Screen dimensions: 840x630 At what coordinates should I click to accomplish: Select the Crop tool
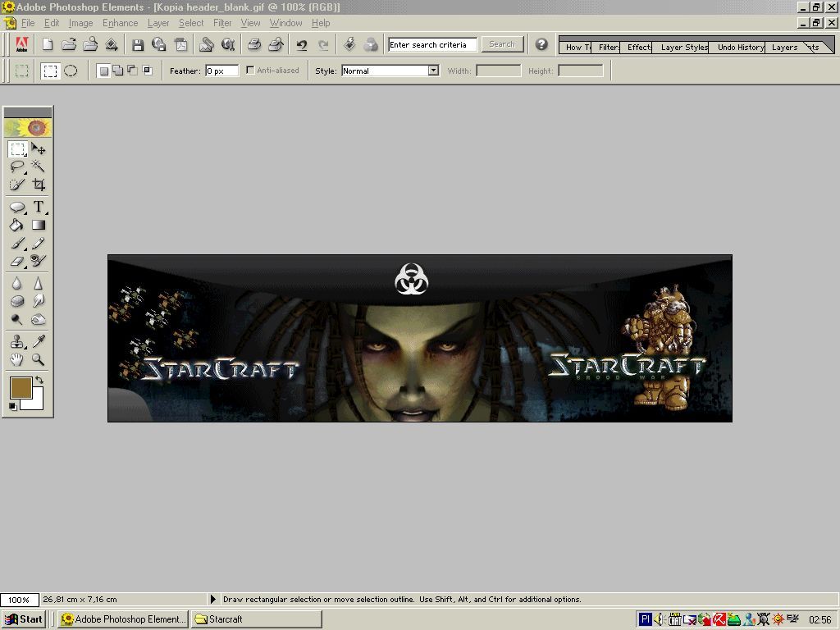[x=39, y=185]
